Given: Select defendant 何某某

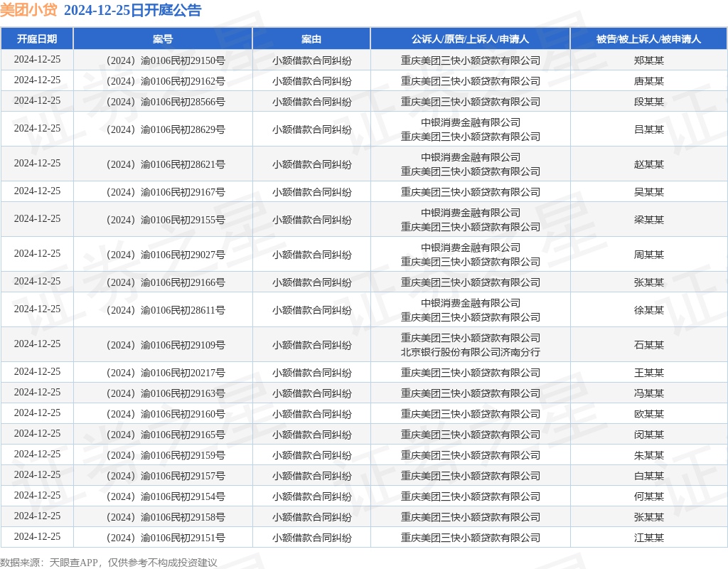Looking at the screenshot, I should click(648, 496).
